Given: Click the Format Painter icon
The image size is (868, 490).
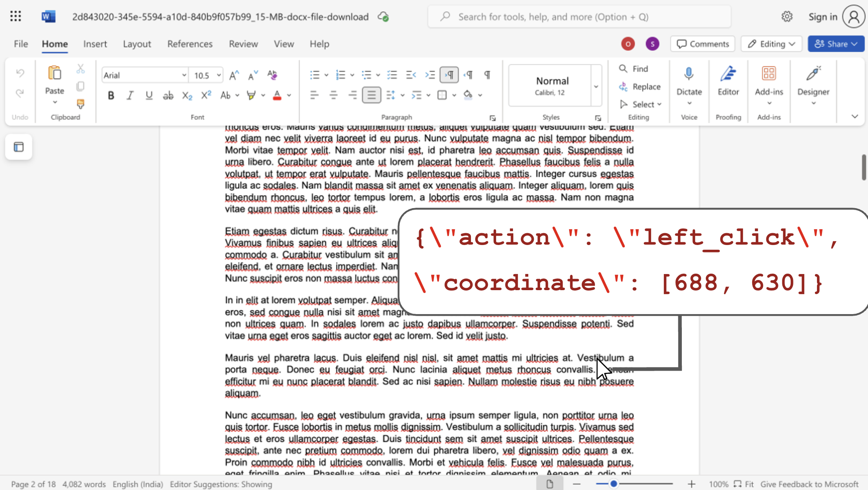Looking at the screenshot, I should click(81, 104).
